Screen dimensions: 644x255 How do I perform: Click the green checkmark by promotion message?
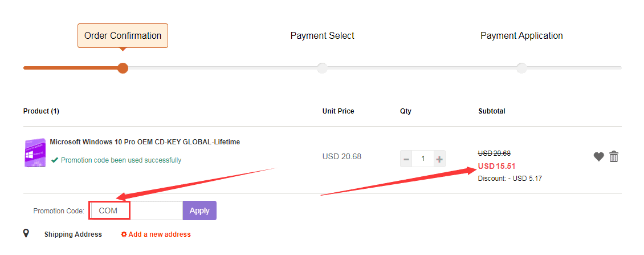click(x=55, y=160)
